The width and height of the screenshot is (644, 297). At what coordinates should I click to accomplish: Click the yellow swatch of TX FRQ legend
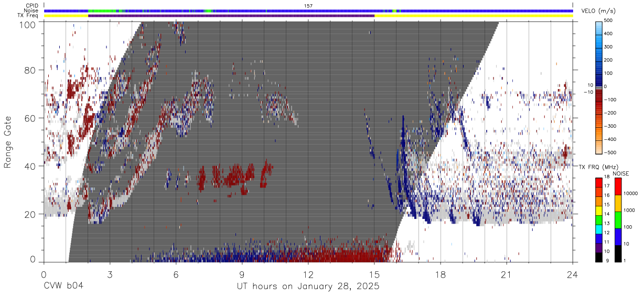pos(599,211)
